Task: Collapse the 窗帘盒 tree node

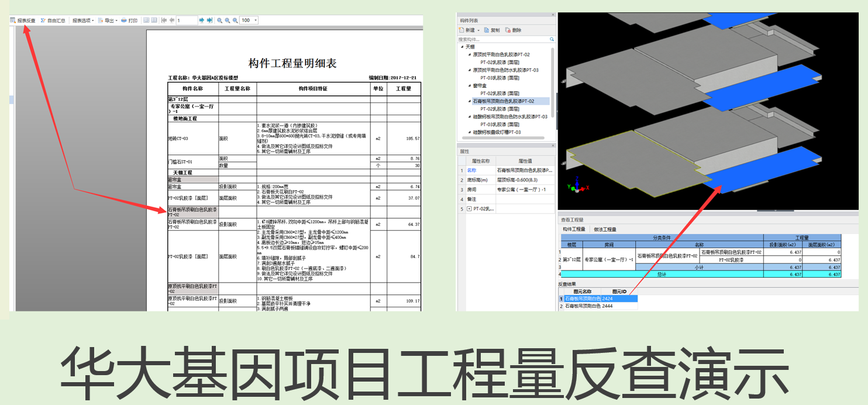Action: pyautogui.click(x=470, y=85)
